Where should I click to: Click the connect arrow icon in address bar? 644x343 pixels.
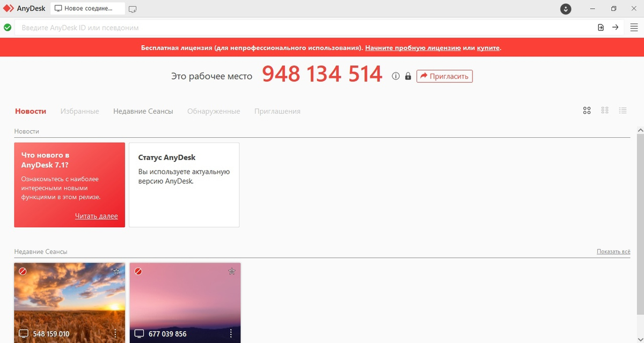click(616, 27)
